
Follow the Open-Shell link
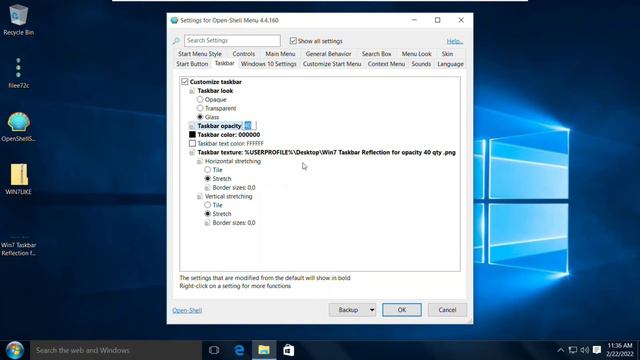tap(187, 310)
